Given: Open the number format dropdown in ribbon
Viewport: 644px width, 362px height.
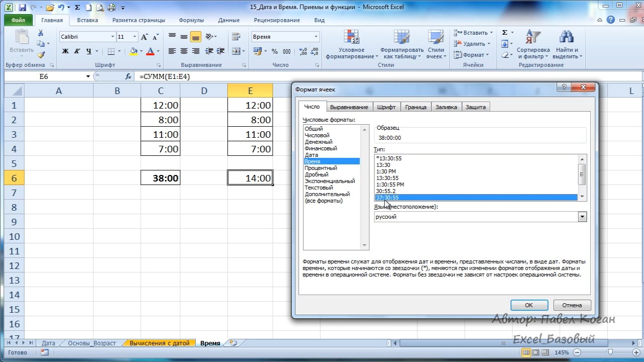Looking at the screenshot, I should [316, 37].
